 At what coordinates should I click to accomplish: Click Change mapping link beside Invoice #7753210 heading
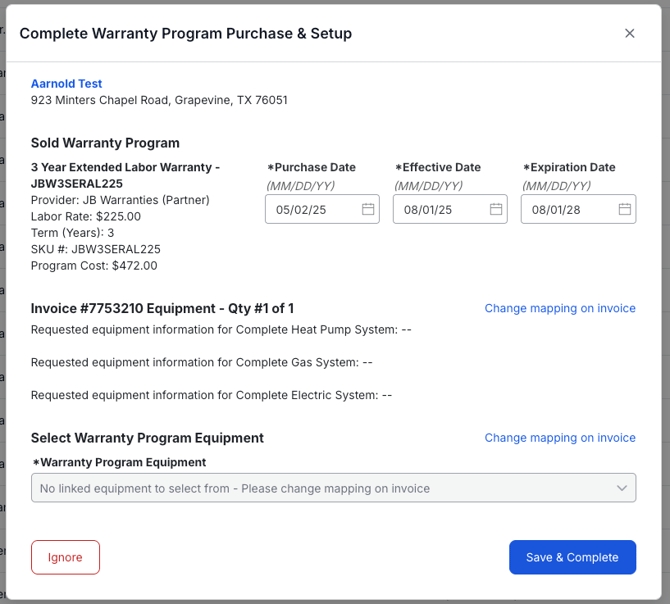(x=560, y=308)
